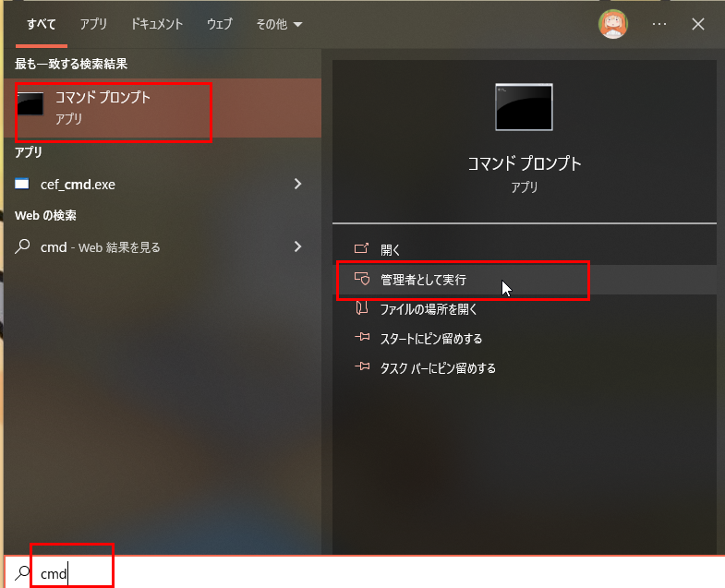Screen dimensions: 725x588
Task: Click the open icon next to 開く
Action: [361, 248]
